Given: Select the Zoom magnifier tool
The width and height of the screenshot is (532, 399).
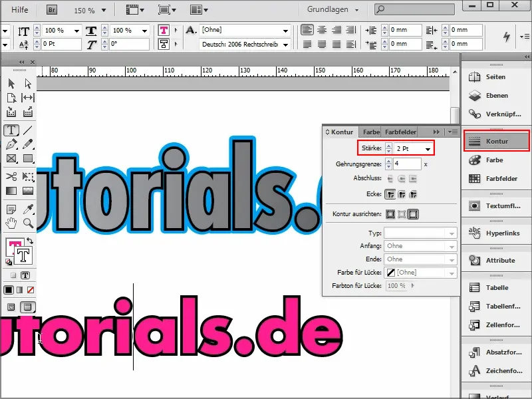Looking at the screenshot, I should pos(29,223).
